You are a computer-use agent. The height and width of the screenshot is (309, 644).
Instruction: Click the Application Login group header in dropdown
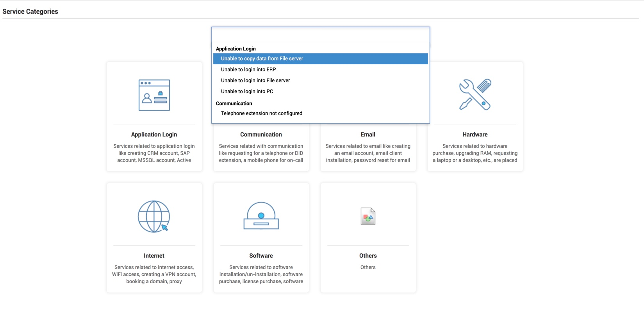click(236, 49)
